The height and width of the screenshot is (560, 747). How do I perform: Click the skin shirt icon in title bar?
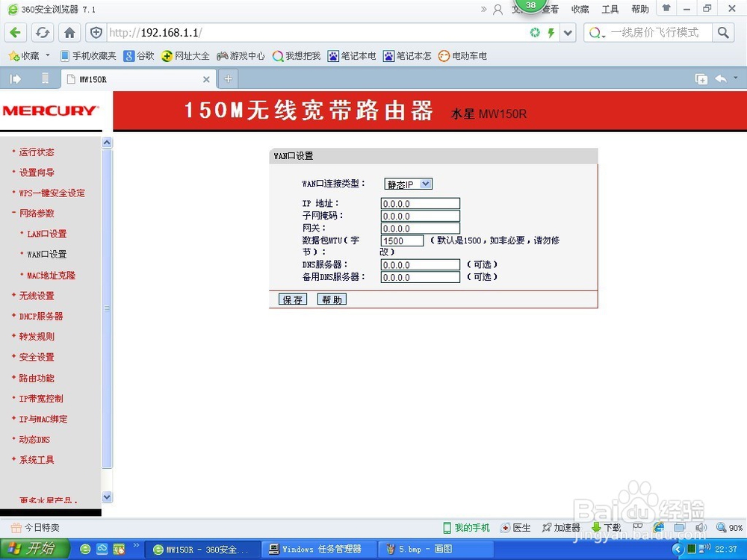click(666, 8)
